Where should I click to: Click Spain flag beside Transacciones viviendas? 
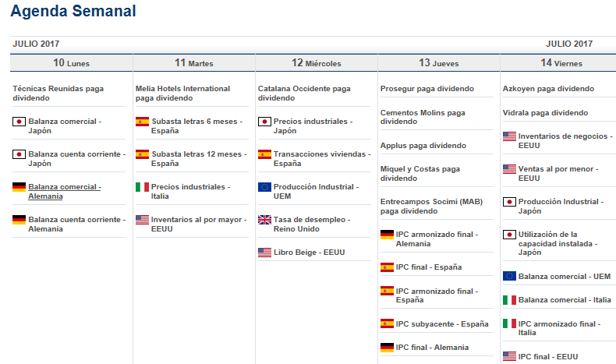point(265,154)
